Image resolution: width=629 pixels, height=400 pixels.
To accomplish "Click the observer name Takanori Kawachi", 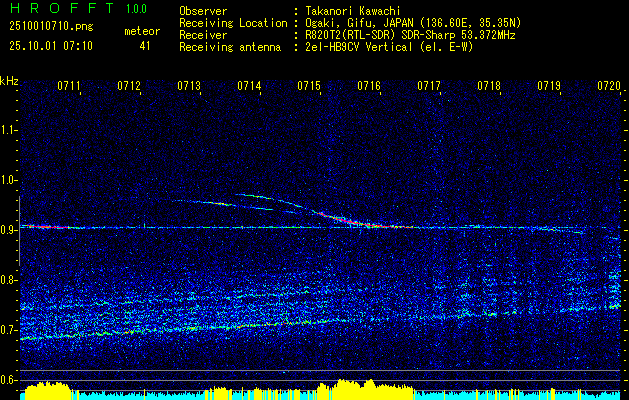I will pos(353,11).
